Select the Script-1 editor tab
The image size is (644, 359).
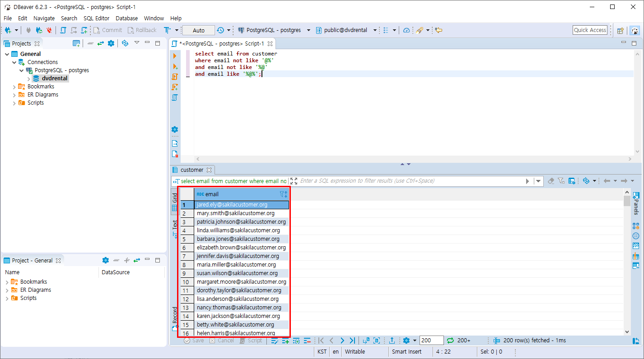click(221, 44)
